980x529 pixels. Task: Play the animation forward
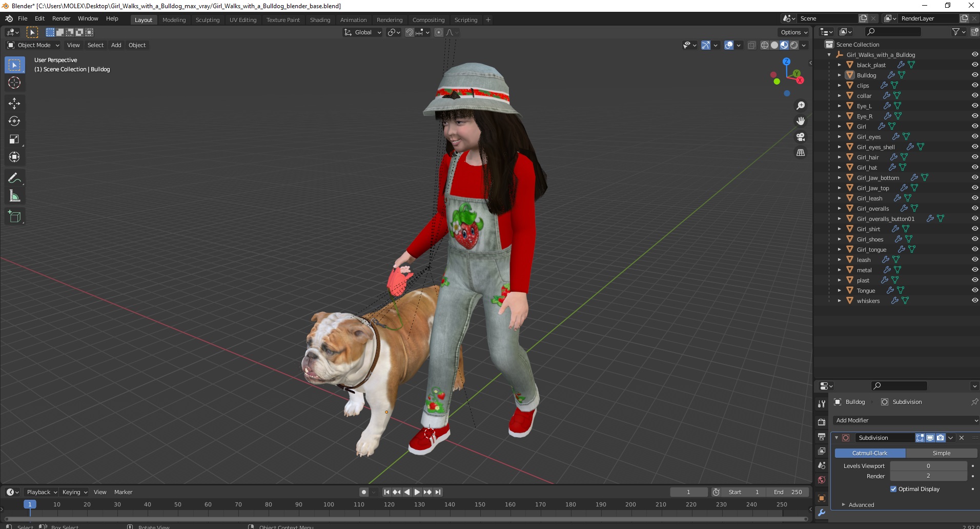(x=417, y=492)
